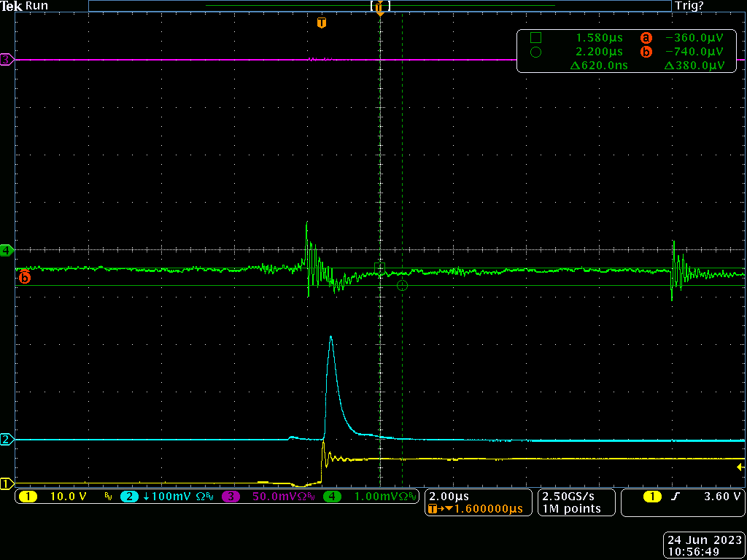Click the red cursor b marker
This screenshot has height=560, width=747.
pyautogui.click(x=25, y=276)
